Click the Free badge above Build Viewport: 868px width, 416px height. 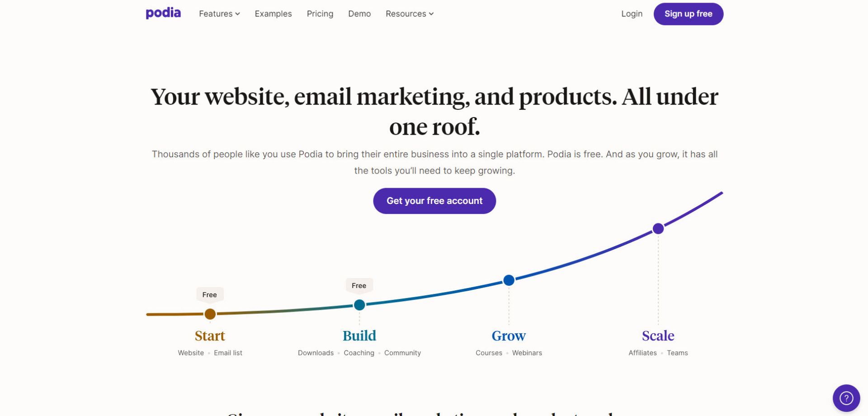(x=359, y=286)
